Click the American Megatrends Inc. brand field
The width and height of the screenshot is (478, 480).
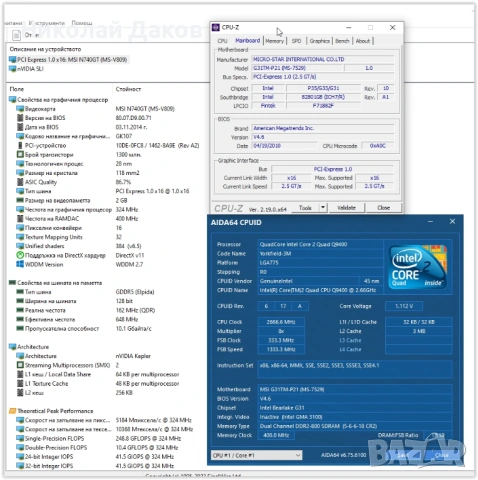pyautogui.click(x=323, y=128)
